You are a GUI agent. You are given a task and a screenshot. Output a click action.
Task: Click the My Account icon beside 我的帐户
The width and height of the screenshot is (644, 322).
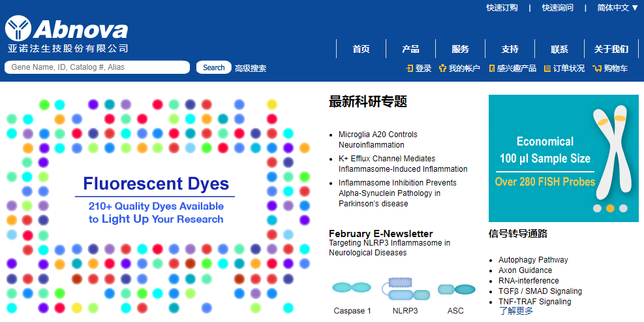pyautogui.click(x=442, y=68)
